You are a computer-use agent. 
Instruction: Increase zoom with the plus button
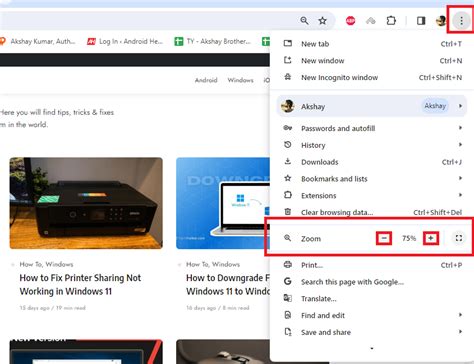(431, 238)
